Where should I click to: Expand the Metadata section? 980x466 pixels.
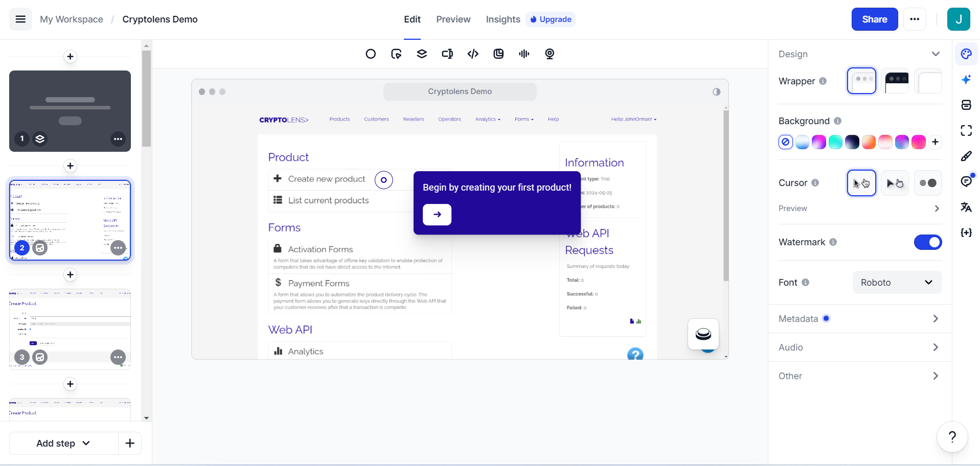coord(860,319)
